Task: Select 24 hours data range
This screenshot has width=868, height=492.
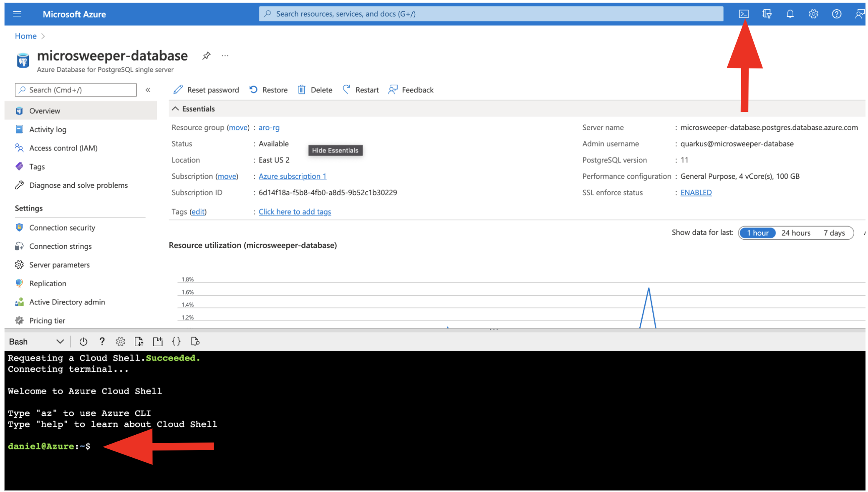Action: [795, 233]
